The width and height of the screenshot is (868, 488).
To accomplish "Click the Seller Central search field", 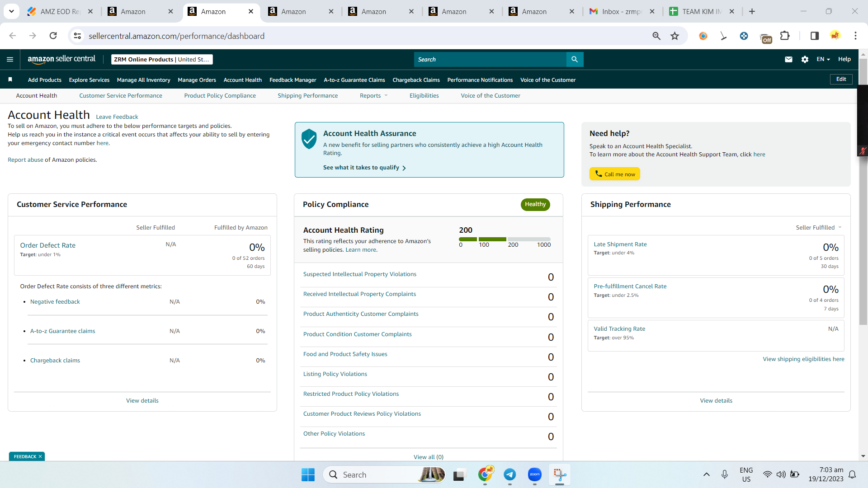I will 490,59.
